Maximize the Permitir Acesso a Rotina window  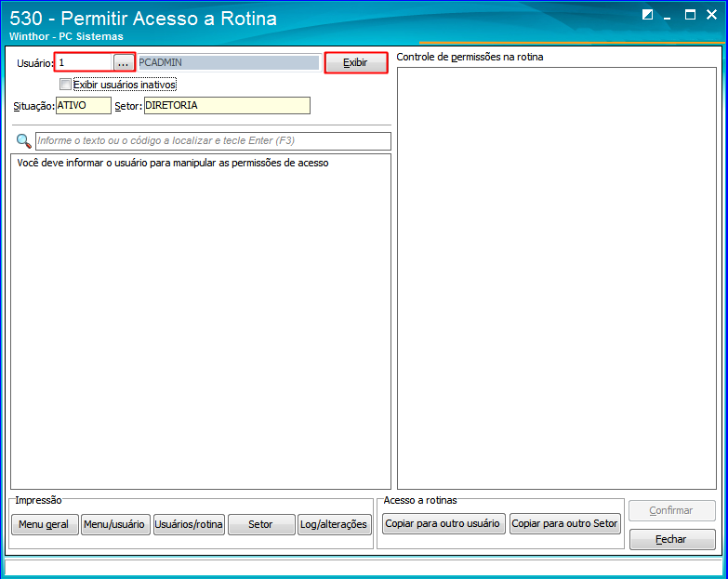click(690, 15)
